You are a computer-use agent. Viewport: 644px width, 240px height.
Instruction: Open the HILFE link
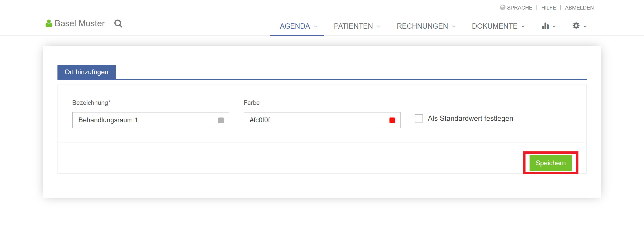point(548,8)
